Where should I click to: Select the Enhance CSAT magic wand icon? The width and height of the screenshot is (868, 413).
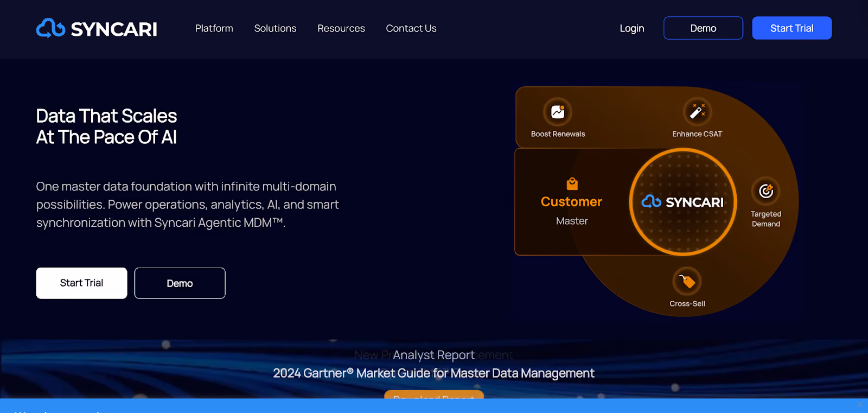pos(697,112)
